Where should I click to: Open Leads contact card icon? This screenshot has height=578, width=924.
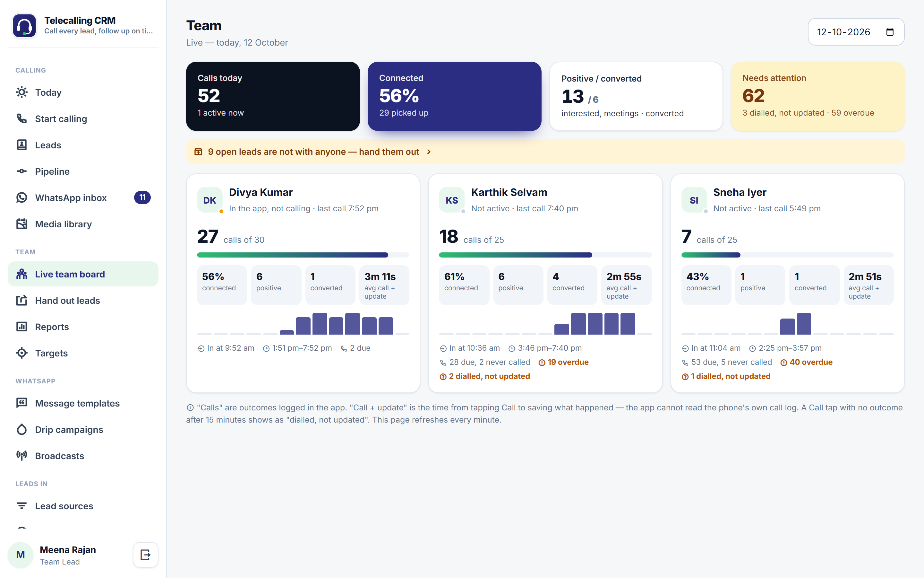pyautogui.click(x=22, y=145)
